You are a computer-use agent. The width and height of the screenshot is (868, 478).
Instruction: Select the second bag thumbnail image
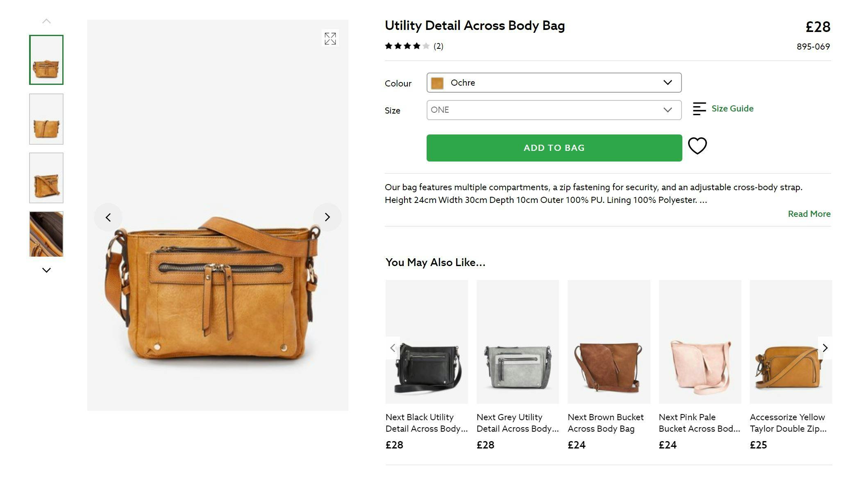tap(46, 119)
